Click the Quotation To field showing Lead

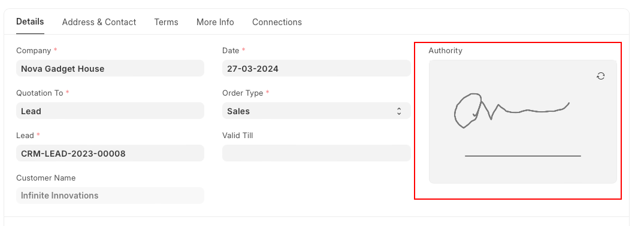pyautogui.click(x=110, y=111)
